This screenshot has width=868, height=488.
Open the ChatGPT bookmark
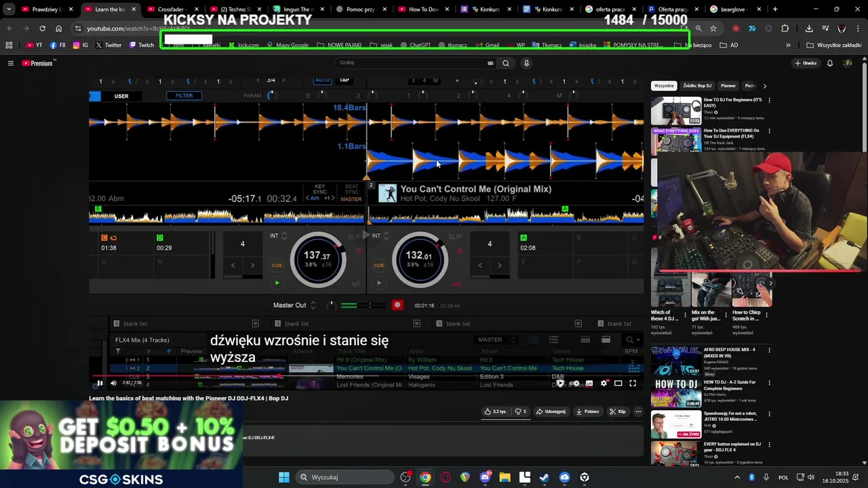415,45
